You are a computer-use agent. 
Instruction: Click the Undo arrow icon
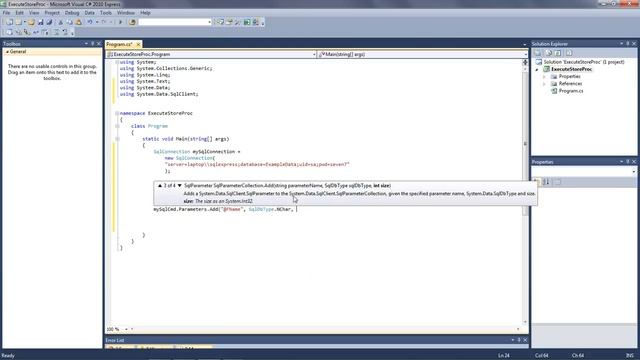click(90, 22)
